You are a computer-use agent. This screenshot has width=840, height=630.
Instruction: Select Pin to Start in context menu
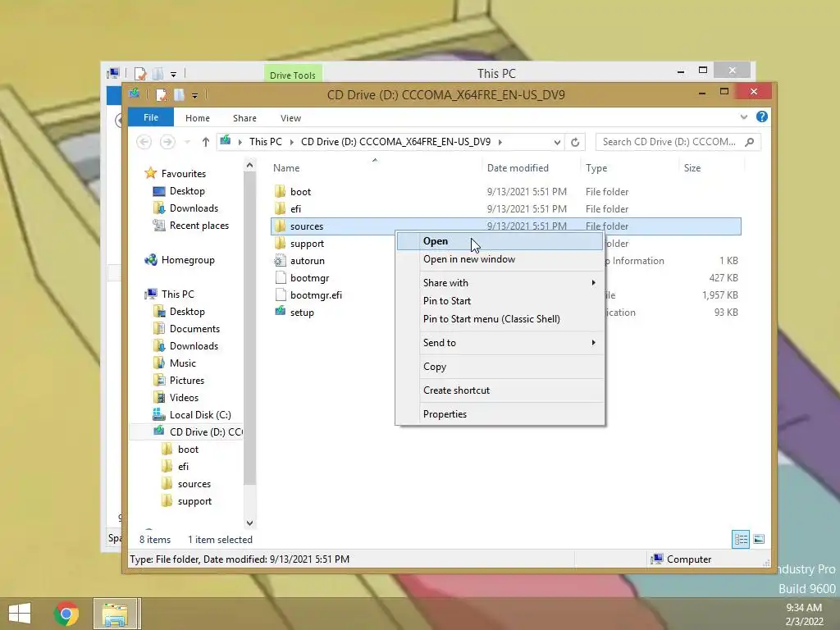(500, 301)
